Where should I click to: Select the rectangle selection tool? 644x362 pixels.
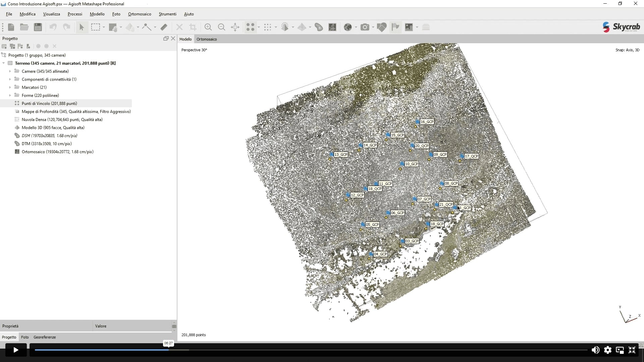[96, 27]
